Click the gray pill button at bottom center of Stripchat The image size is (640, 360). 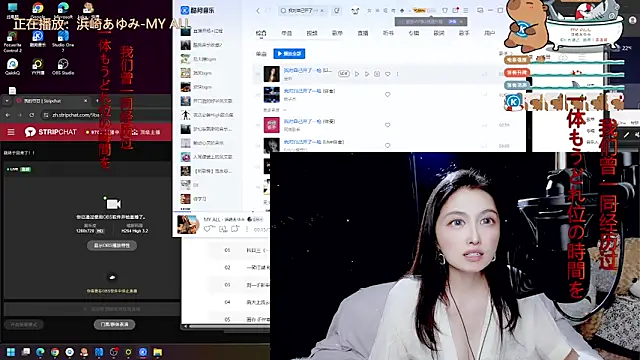pos(114,324)
